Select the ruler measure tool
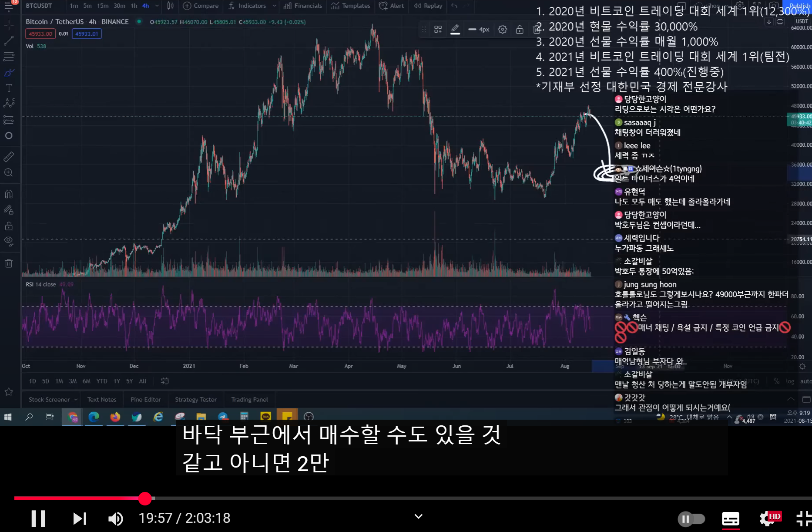 tap(9, 157)
